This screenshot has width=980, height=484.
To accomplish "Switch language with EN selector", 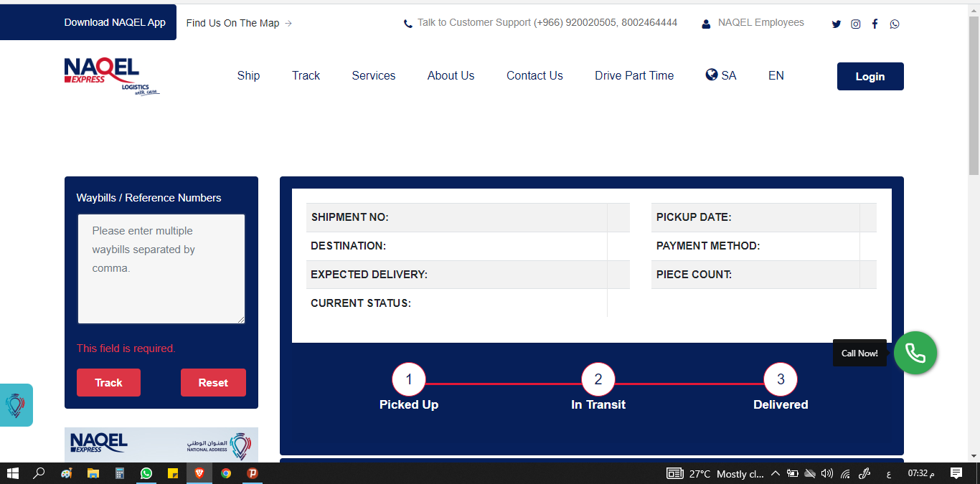I will click(776, 75).
